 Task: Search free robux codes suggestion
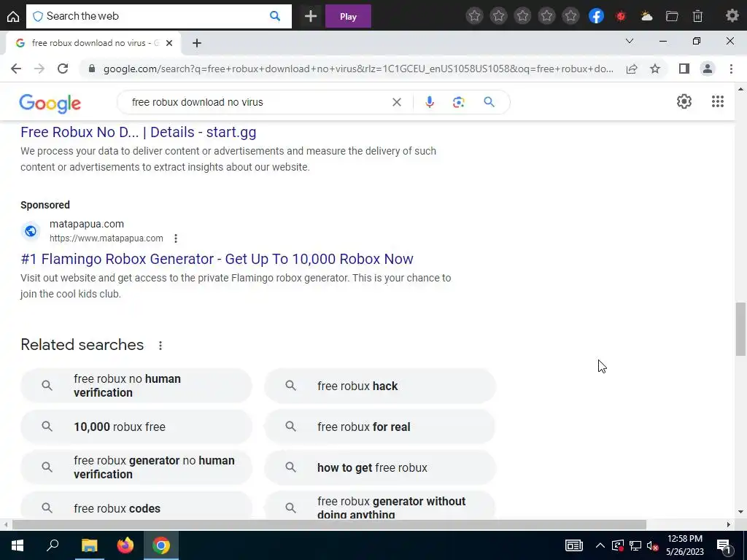(136, 507)
